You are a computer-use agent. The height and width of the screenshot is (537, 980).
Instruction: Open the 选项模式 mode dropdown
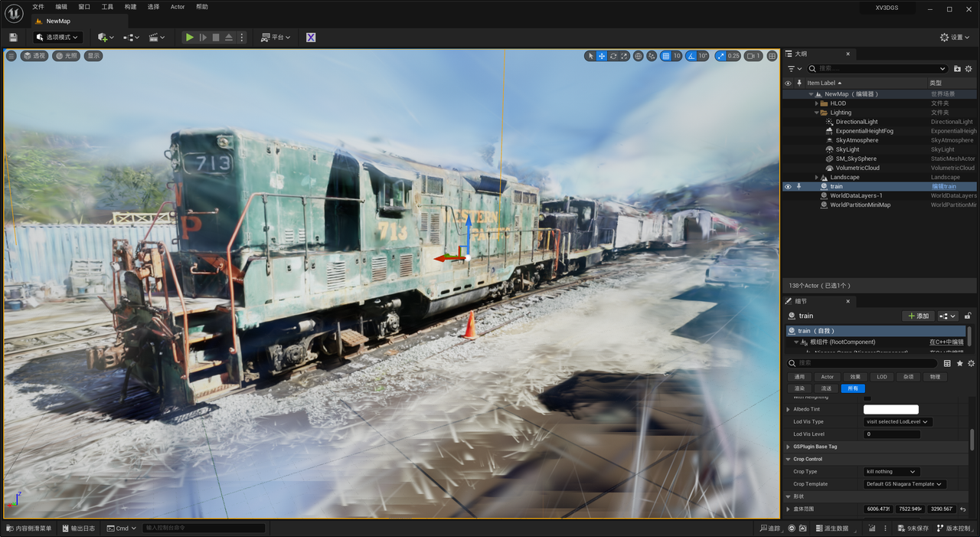coord(57,38)
